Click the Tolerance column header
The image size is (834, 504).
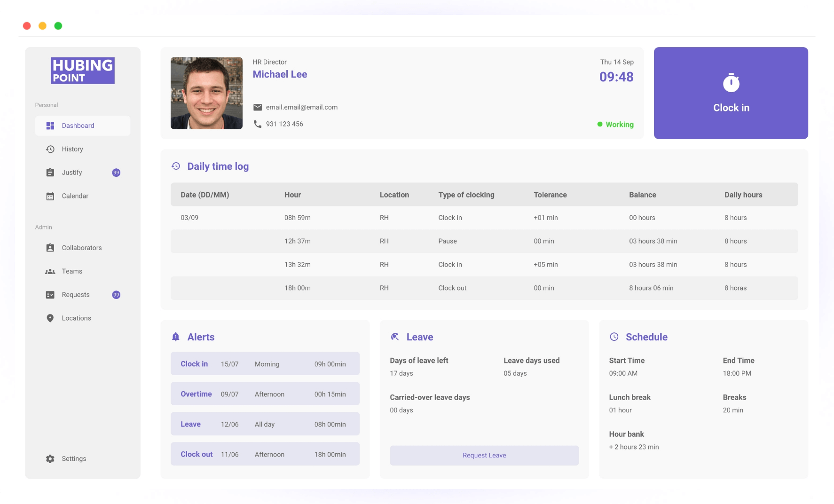(550, 195)
